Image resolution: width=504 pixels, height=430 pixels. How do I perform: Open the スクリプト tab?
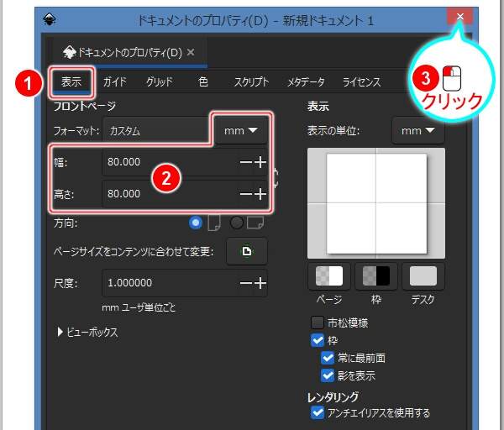click(x=251, y=81)
